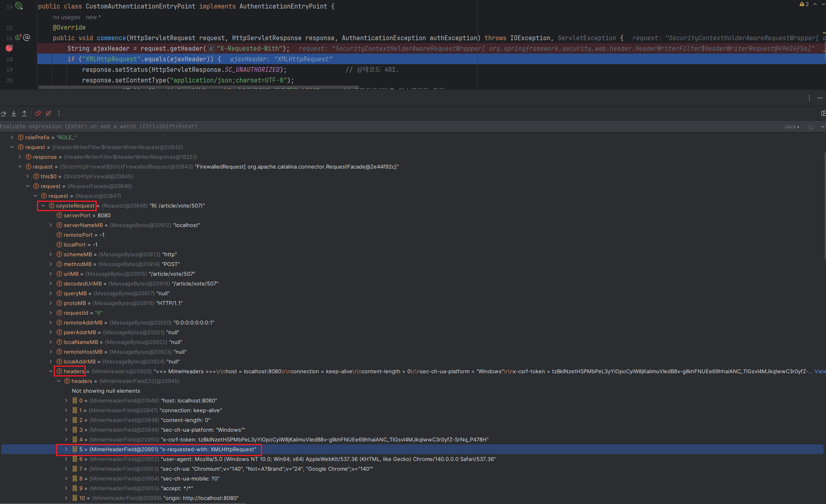Click the implemented-method gutter icon on line 16
826x504 pixels.
[x=18, y=37]
